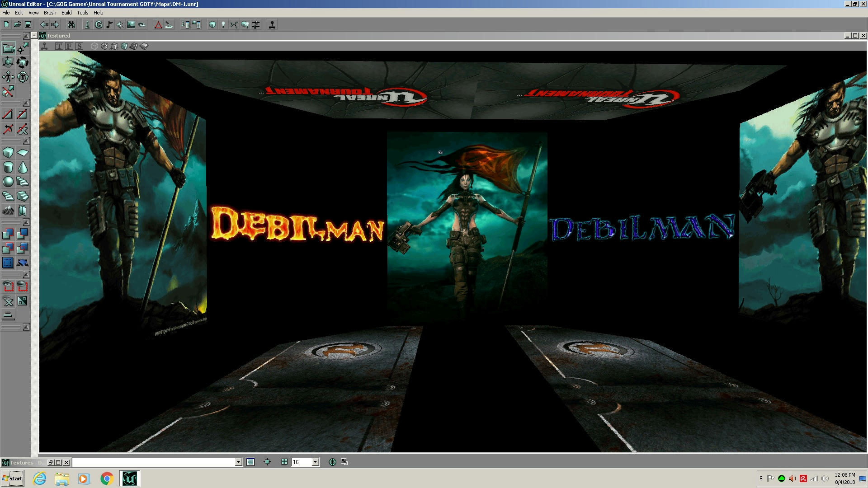Switch viewport to Texture Usage mode
The height and width of the screenshot is (488, 868).
[104, 46]
